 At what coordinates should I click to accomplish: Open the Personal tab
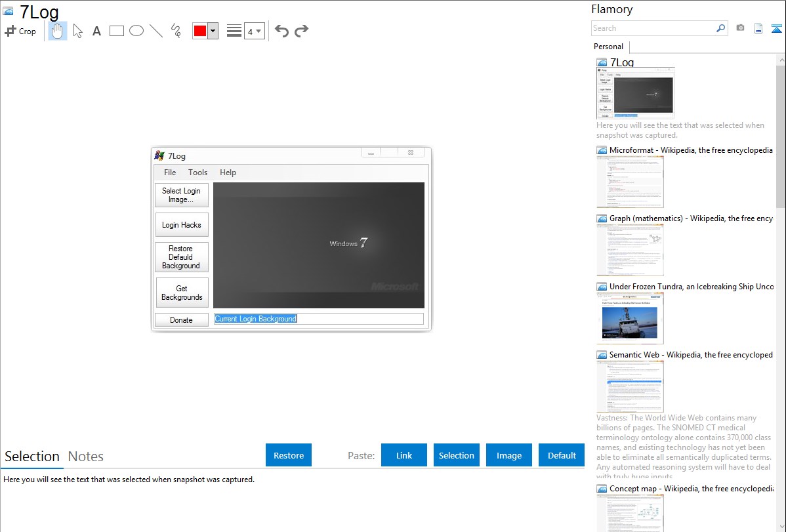(609, 47)
